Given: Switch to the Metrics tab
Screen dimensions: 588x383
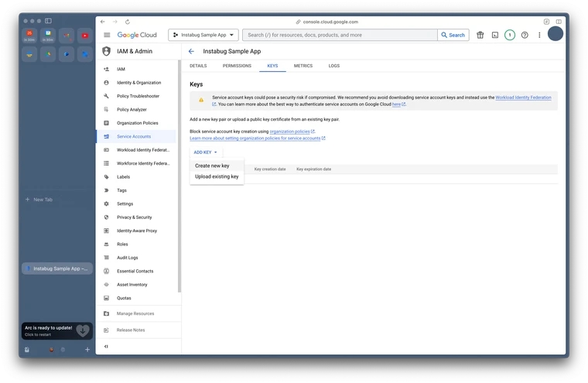Looking at the screenshot, I should [x=303, y=66].
